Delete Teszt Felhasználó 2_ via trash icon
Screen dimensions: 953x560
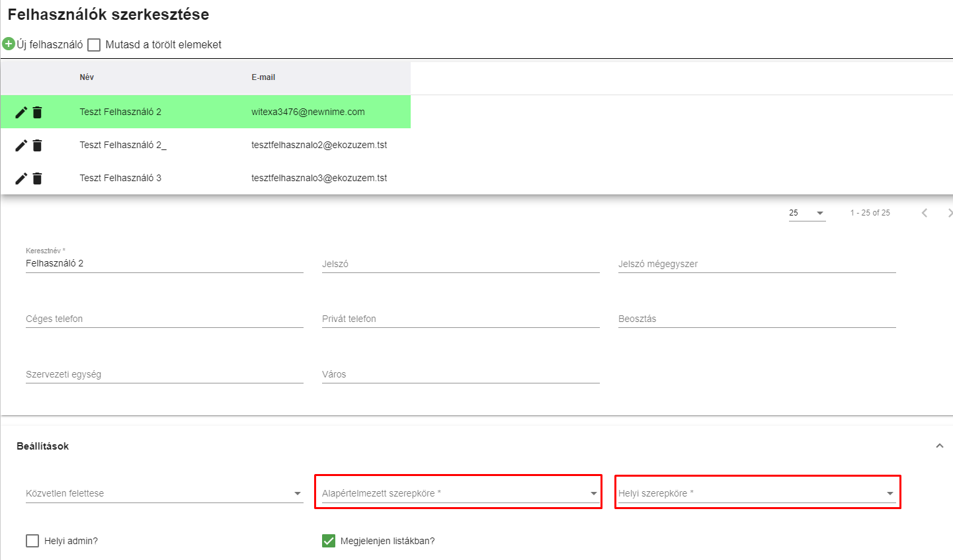click(37, 145)
